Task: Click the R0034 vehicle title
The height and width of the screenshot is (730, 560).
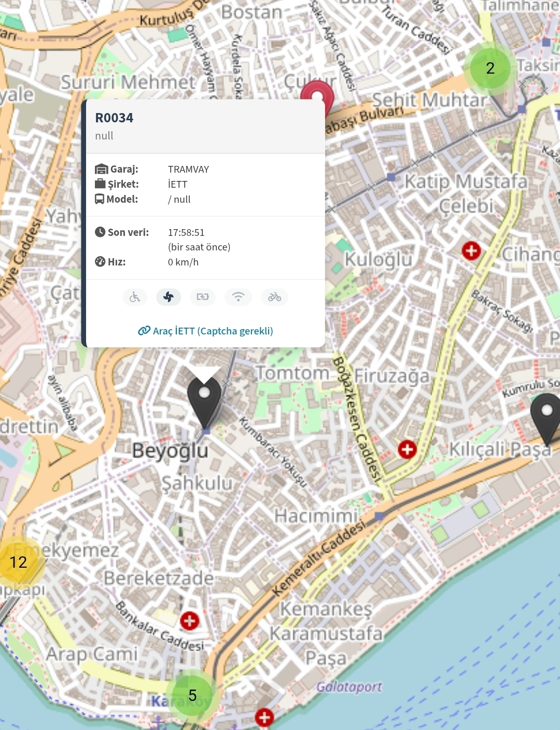Action: (114, 118)
